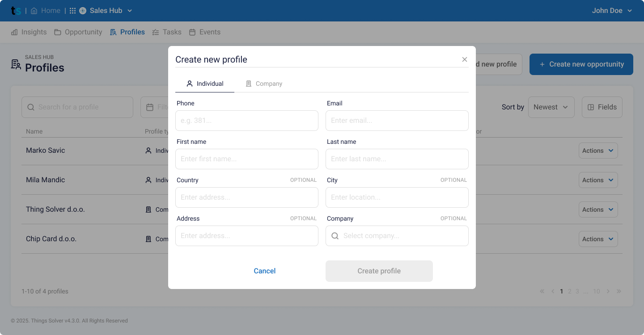The width and height of the screenshot is (644, 335).
Task: Click the magnifier icon in company field
Action: click(335, 236)
